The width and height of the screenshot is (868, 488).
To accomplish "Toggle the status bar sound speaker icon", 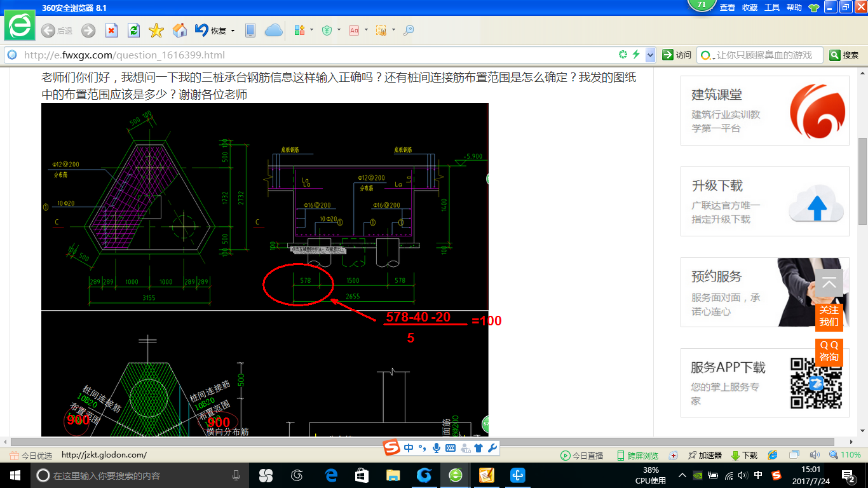I will (815, 455).
